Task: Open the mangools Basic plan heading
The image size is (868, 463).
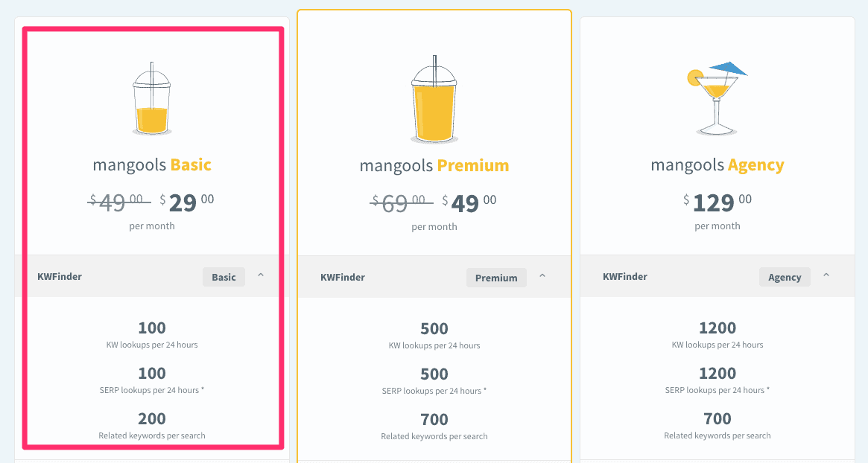Action: coord(152,165)
